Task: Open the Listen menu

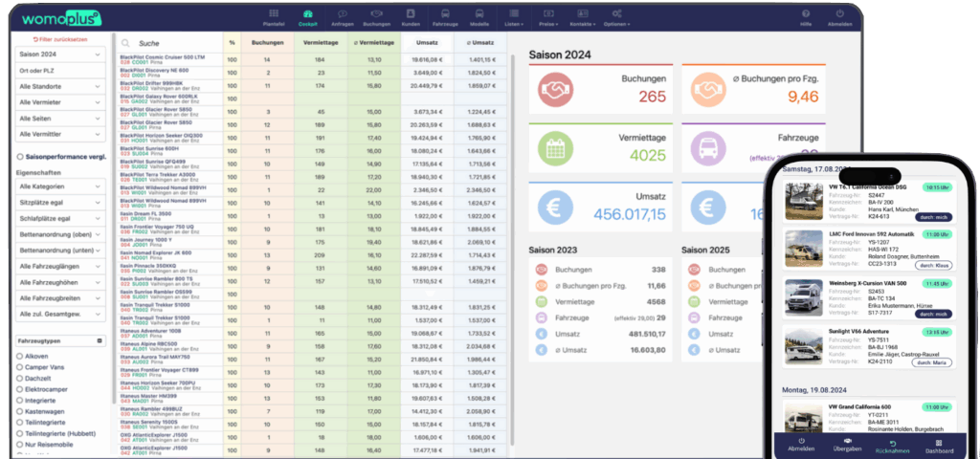Action: 514,17
